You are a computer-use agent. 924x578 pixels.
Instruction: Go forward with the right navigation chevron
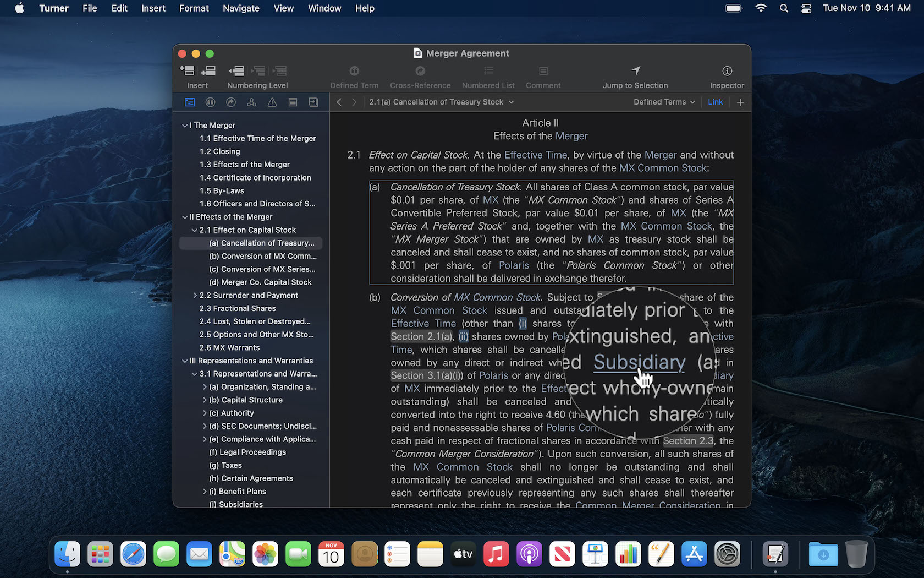(x=354, y=102)
